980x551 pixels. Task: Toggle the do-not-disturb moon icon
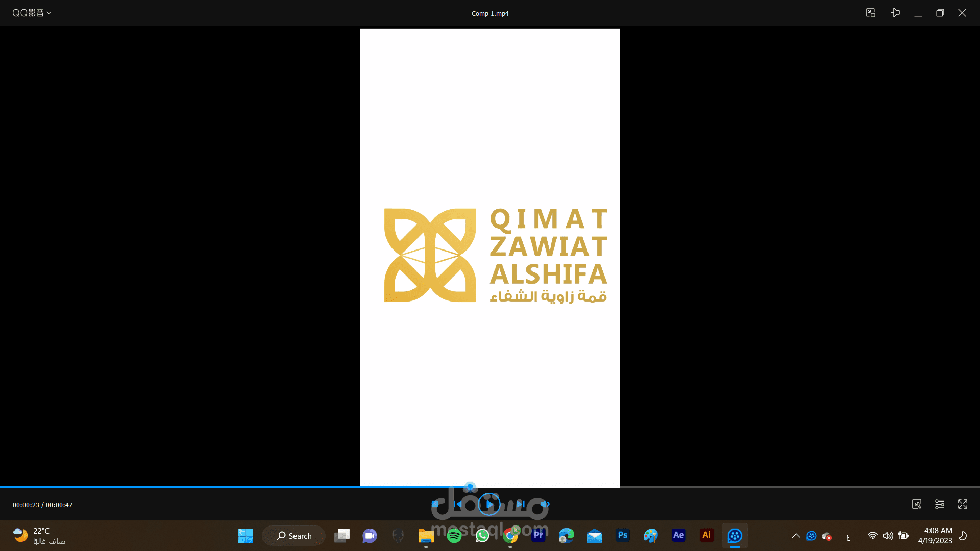point(963,536)
